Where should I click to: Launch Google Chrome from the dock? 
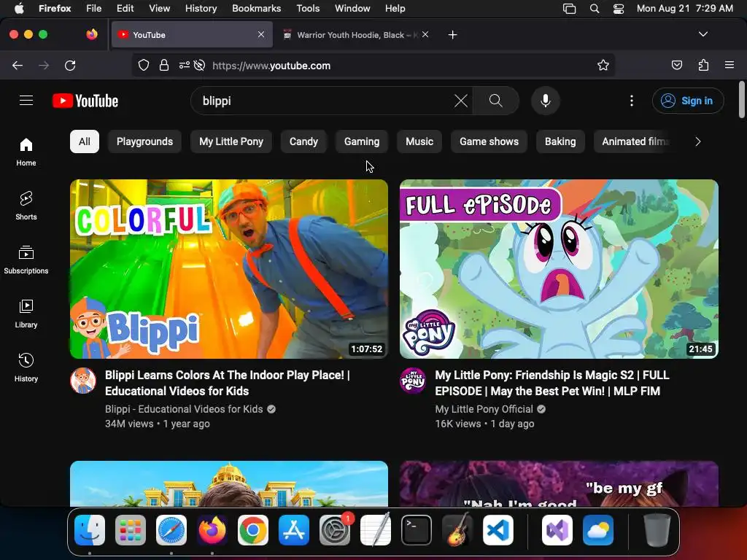coord(253,529)
